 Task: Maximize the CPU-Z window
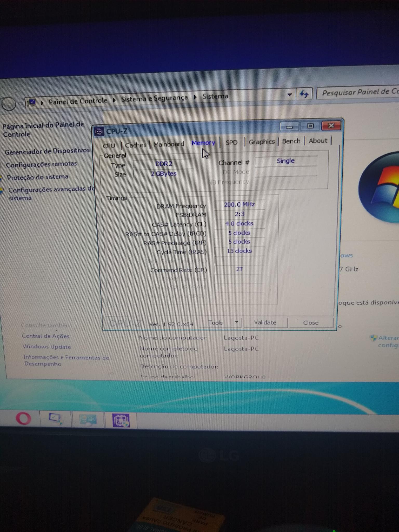pos(310,126)
